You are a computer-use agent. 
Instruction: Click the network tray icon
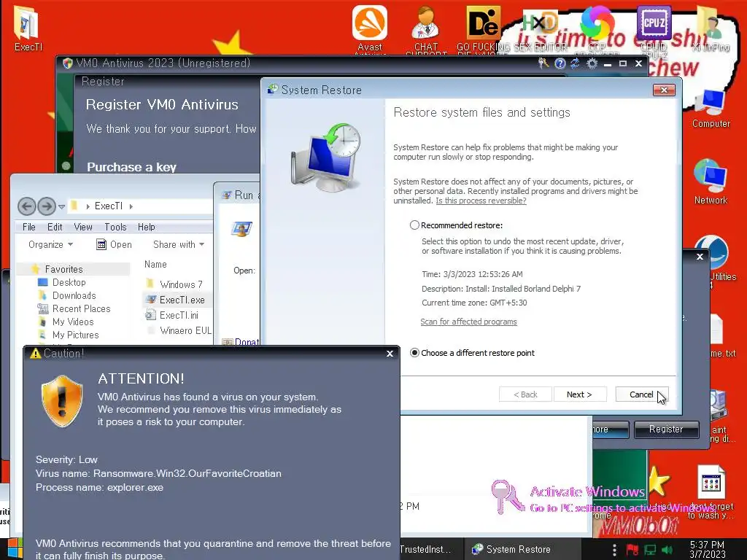pyautogui.click(x=650, y=550)
